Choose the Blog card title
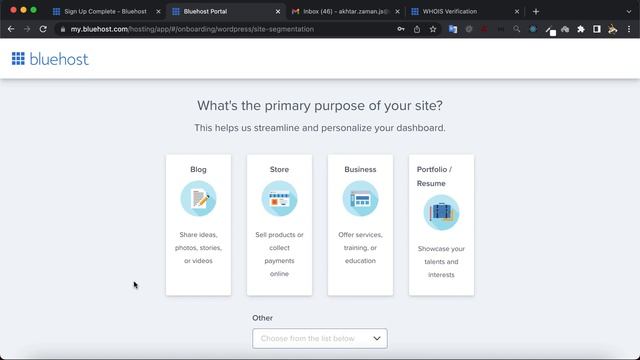 [198, 169]
